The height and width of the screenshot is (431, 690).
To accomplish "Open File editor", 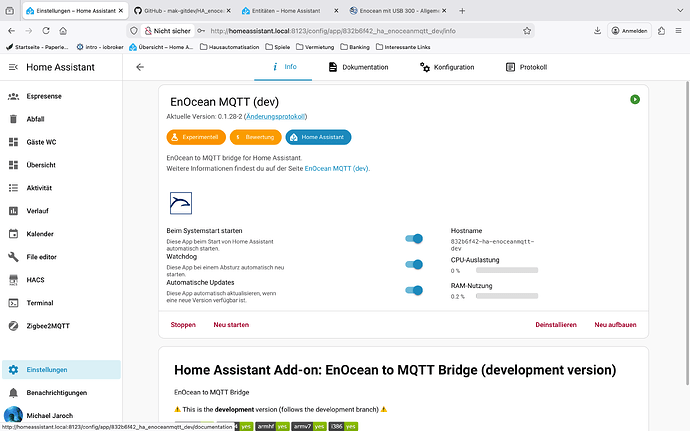I will (61, 257).
